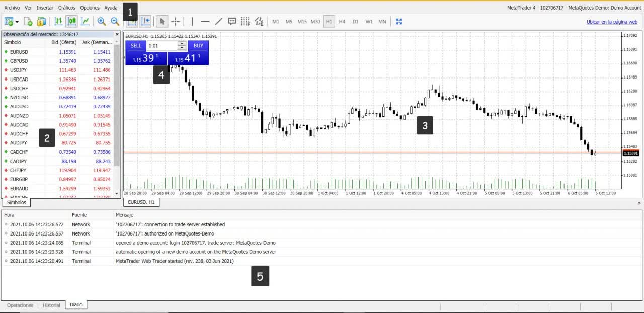This screenshot has height=313, width=644.
Task: Toggle fullscreen mode icon
Action: pyautogui.click(x=399, y=21)
